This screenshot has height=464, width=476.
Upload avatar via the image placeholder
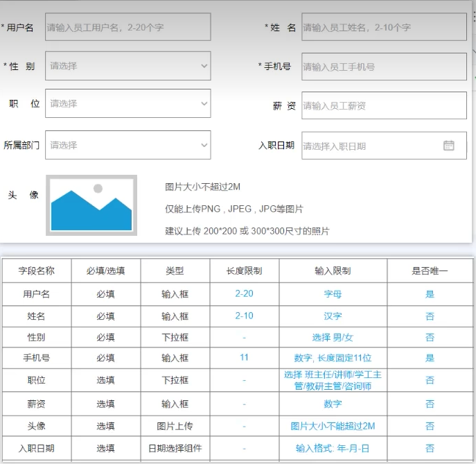pos(91,205)
